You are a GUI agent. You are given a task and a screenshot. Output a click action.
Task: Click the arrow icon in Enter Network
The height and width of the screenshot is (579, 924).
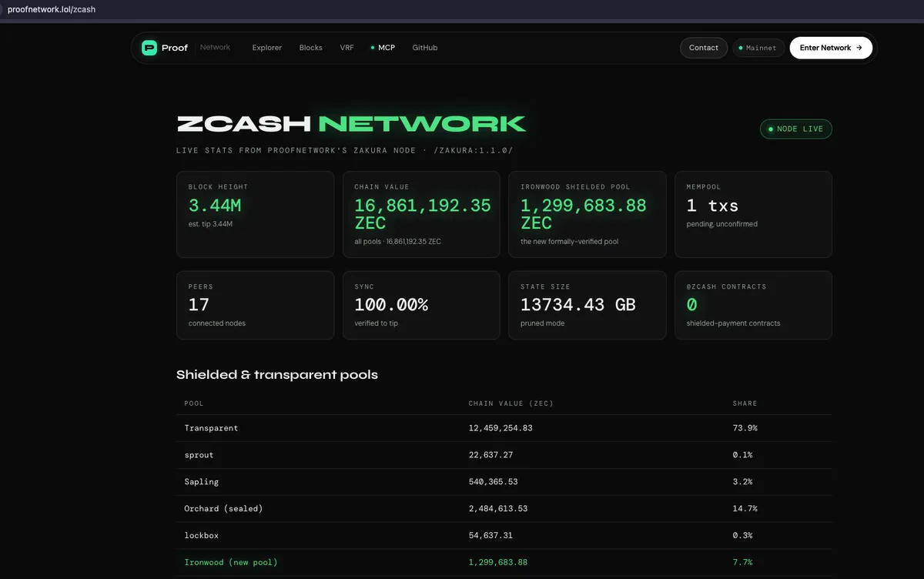pos(859,48)
